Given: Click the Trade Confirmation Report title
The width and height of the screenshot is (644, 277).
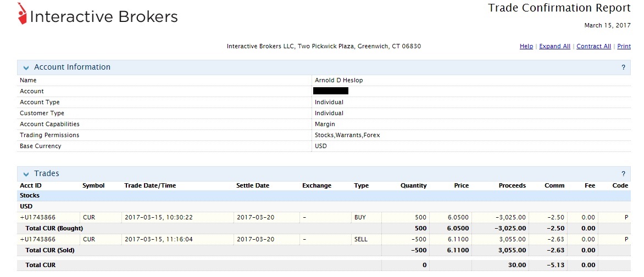Looking at the screenshot, I should (559, 8).
